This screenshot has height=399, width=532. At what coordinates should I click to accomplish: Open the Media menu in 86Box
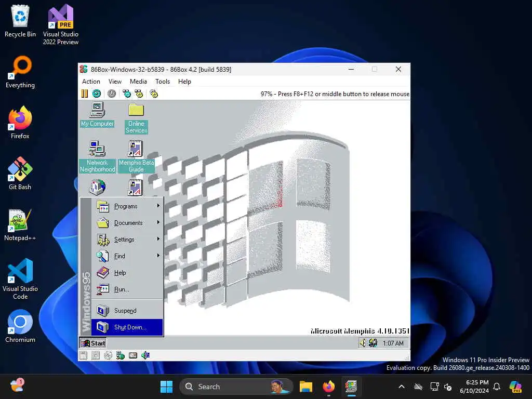(138, 82)
